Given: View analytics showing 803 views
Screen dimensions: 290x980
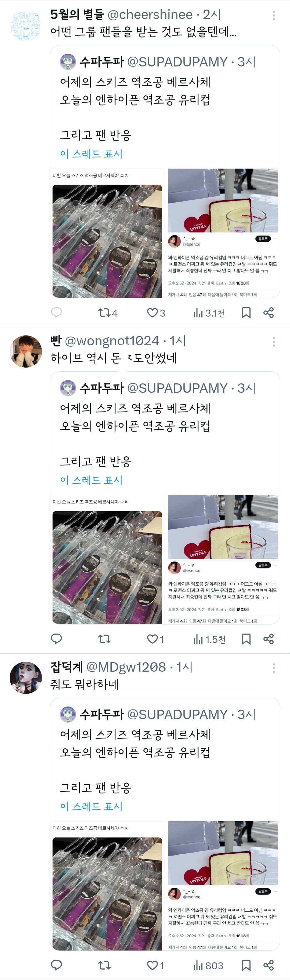Looking at the screenshot, I should [x=208, y=965].
